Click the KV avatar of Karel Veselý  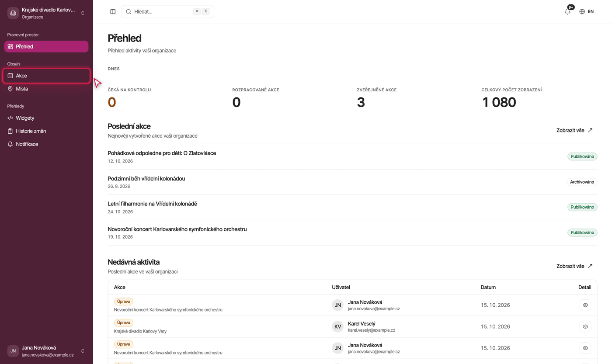coord(338,326)
